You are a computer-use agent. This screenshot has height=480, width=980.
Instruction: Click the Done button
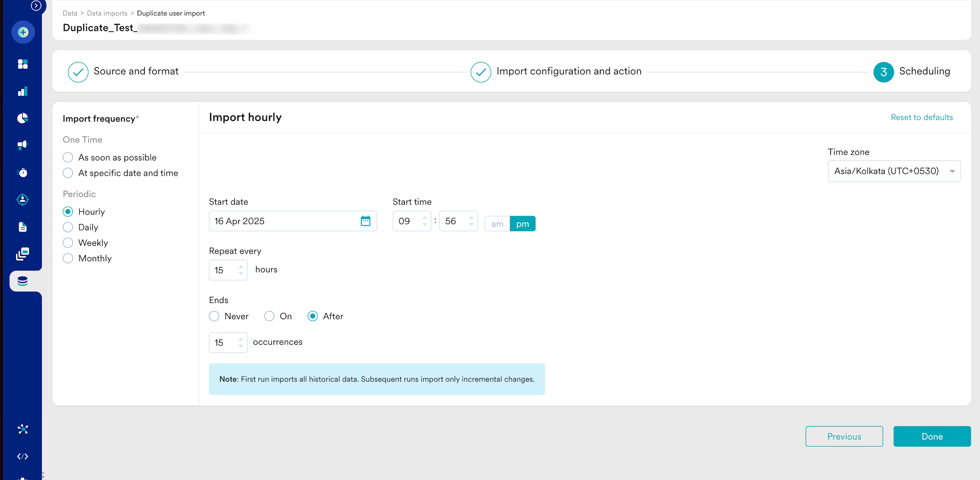(x=932, y=436)
